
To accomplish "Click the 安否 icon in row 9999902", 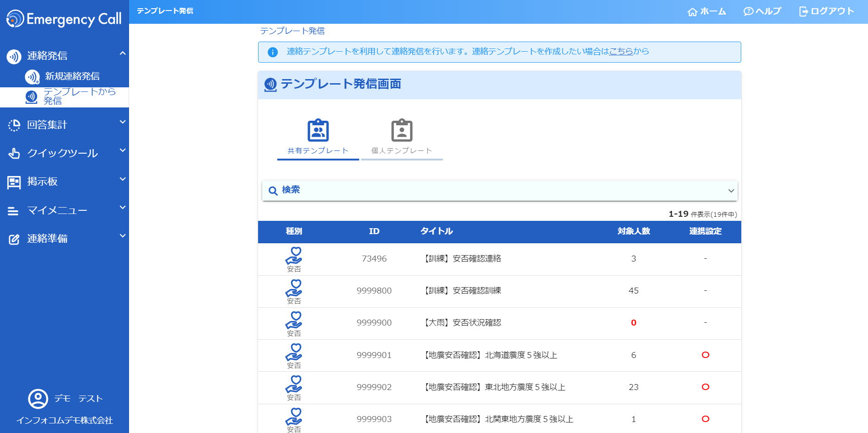I will [294, 385].
